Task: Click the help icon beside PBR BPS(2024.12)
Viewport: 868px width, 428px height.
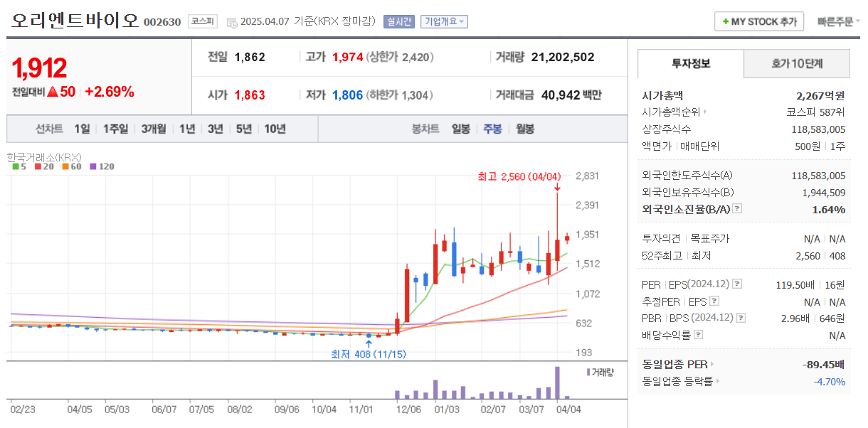Action: point(741,319)
